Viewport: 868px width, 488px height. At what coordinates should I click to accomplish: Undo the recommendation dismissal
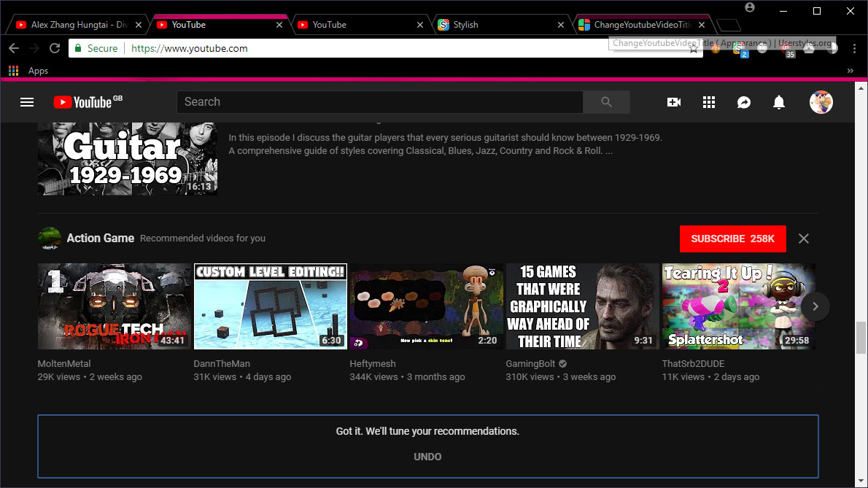pos(427,457)
